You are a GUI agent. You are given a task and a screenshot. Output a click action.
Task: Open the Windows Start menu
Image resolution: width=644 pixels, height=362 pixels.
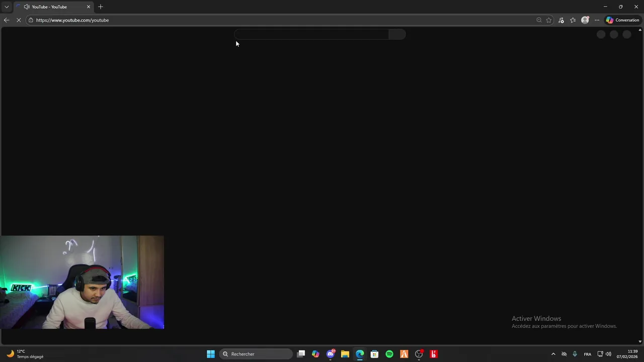tap(211, 354)
